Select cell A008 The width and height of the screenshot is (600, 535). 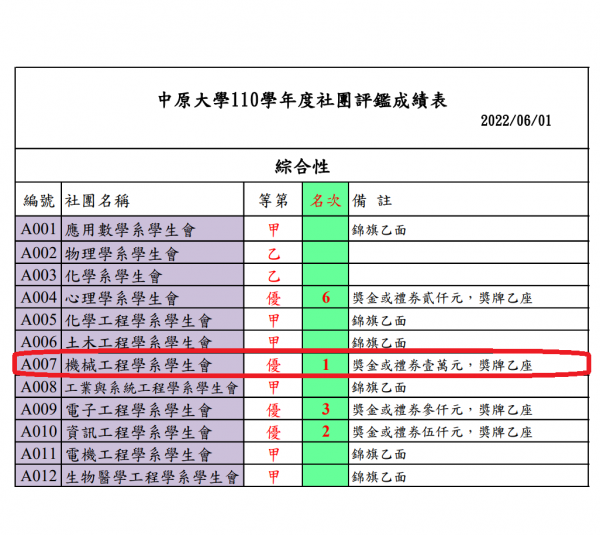(x=39, y=387)
